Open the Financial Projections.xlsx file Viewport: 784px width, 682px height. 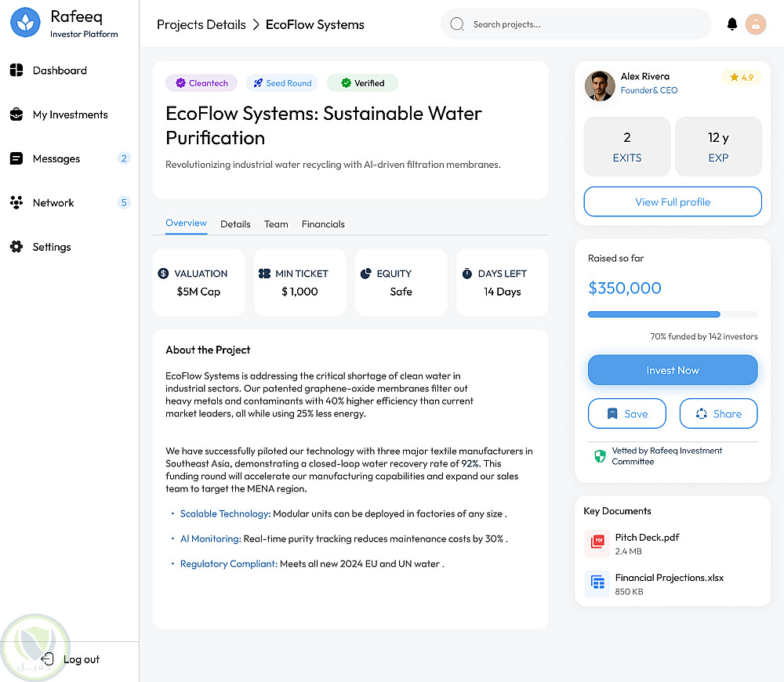pyautogui.click(x=668, y=579)
